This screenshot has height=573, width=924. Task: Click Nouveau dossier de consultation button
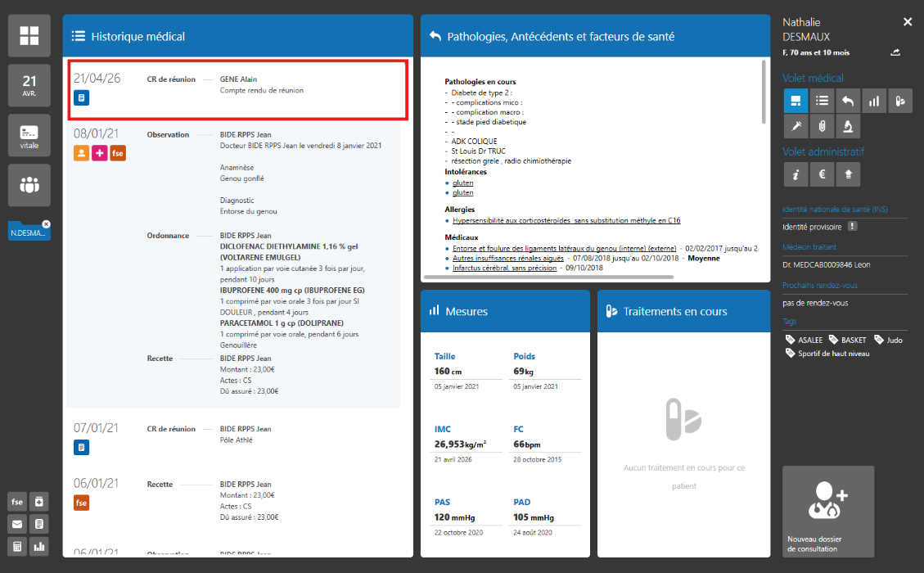(828, 512)
